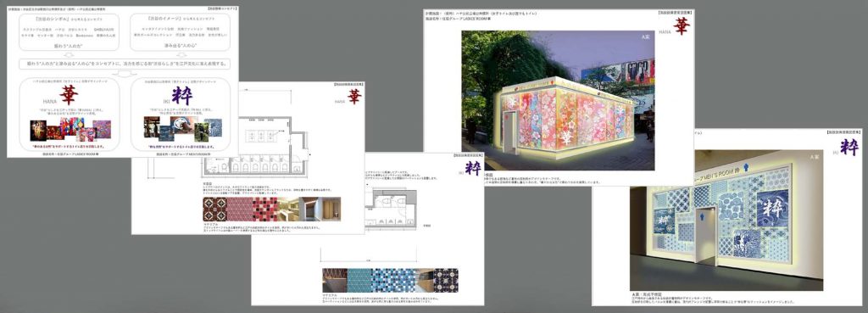
Task: Click the HANA colorful image collage strip
Action: pos(70,130)
